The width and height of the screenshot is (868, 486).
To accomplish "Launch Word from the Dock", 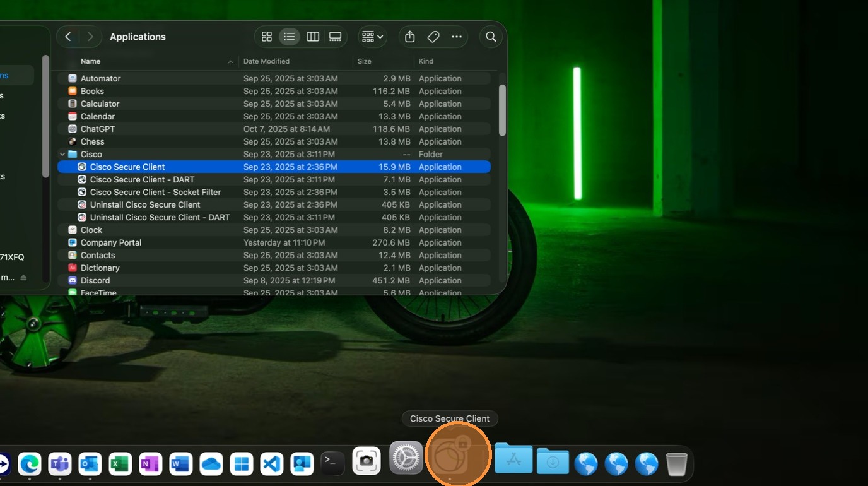I will pyautogui.click(x=181, y=464).
